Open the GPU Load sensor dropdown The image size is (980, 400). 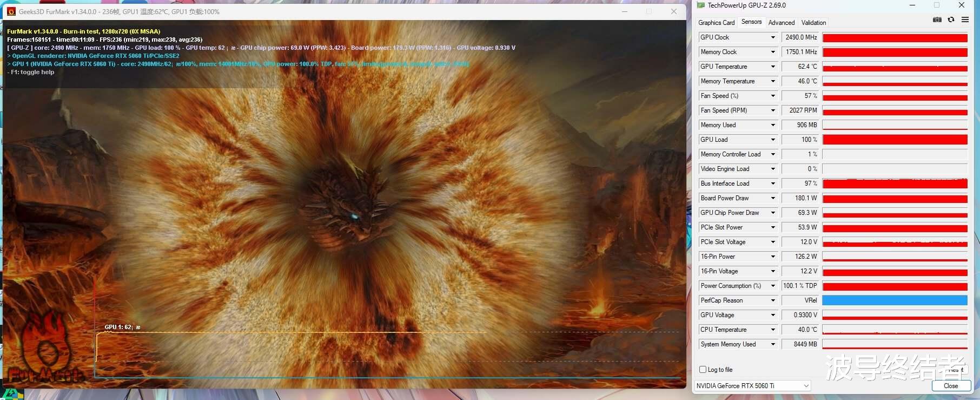[x=773, y=140]
